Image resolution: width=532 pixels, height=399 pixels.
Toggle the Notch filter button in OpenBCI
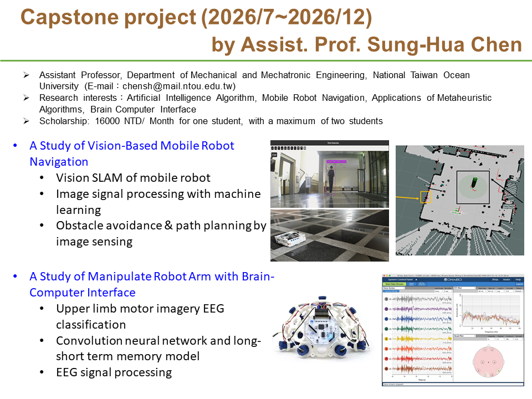pyautogui.click(x=412, y=284)
